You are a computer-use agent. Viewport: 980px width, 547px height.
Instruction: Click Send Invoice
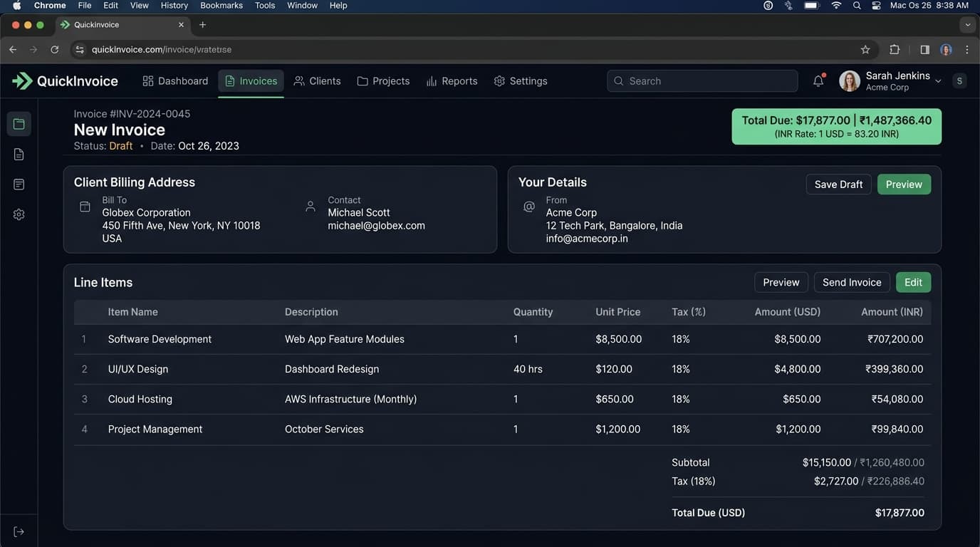(x=852, y=283)
